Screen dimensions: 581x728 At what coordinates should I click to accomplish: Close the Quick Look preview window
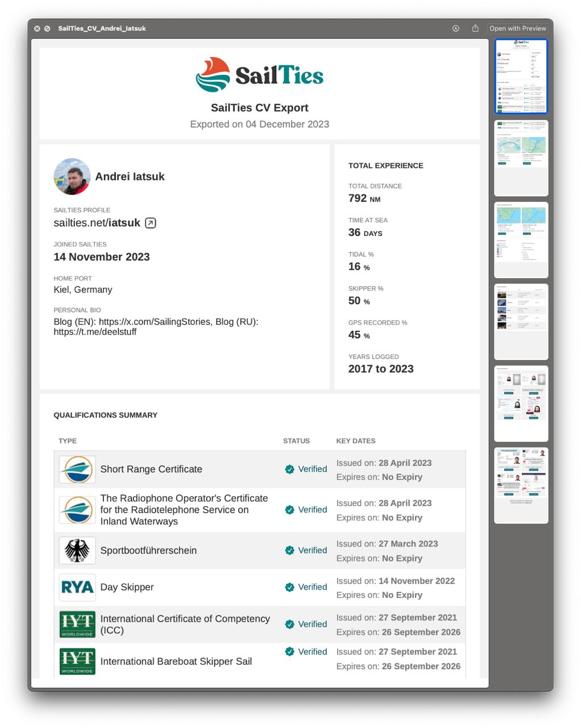(37, 28)
